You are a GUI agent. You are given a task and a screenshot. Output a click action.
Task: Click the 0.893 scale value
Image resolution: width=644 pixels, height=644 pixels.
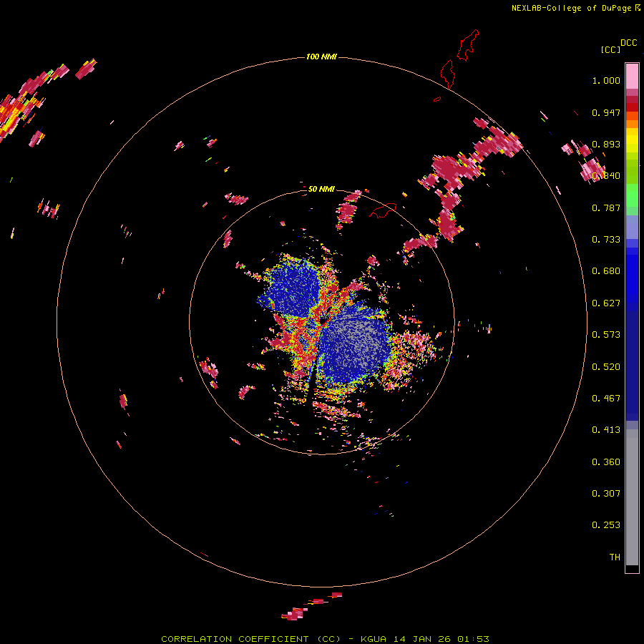pyautogui.click(x=606, y=144)
